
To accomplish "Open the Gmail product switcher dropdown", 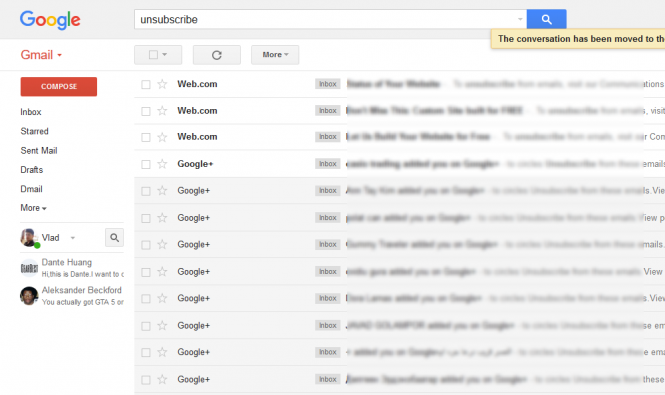I will [41, 55].
